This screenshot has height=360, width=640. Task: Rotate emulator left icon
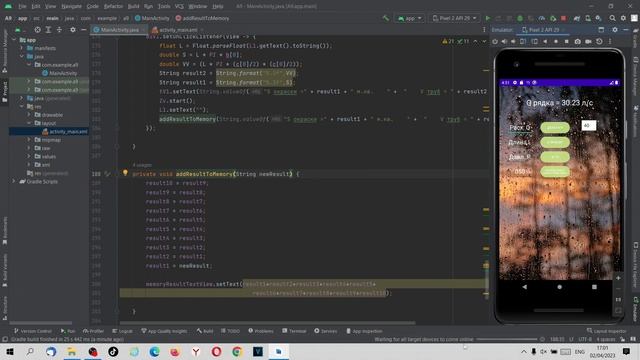(523, 41)
